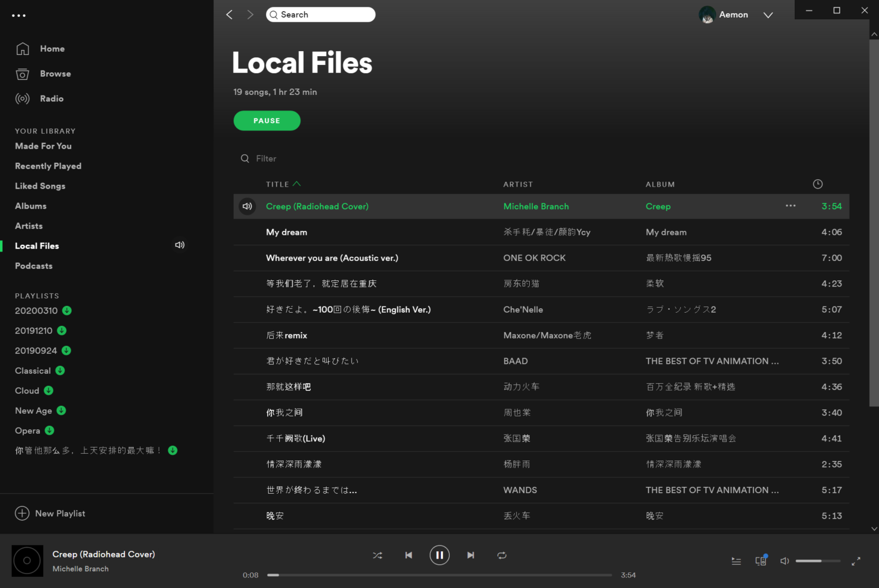Open the three-dot app menu at top left
879x588 pixels.
(x=19, y=16)
